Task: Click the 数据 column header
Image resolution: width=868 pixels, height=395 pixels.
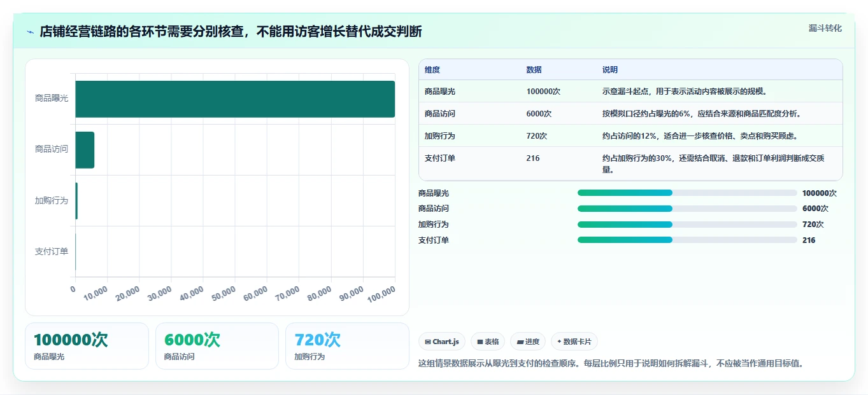Action: 534,70
